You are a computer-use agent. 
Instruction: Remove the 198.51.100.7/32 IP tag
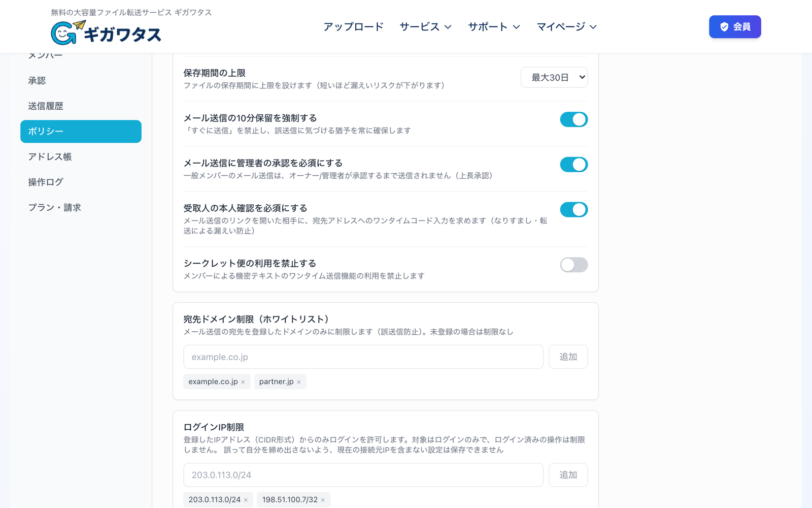point(323,500)
